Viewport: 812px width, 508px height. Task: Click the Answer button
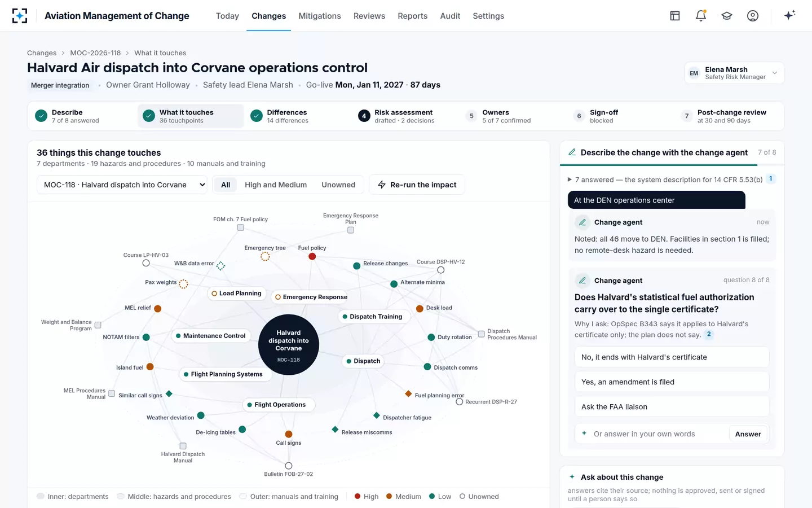[x=748, y=434]
